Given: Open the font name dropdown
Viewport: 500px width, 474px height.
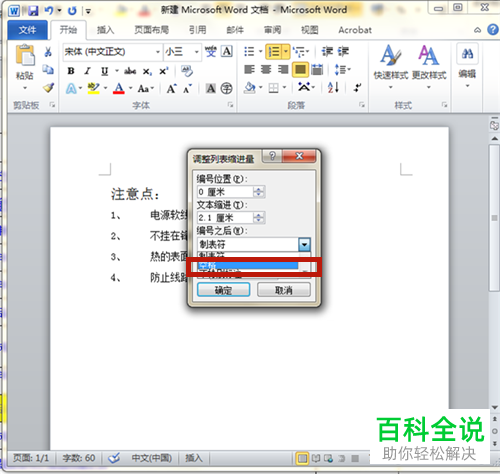Looking at the screenshot, I should click(158, 52).
